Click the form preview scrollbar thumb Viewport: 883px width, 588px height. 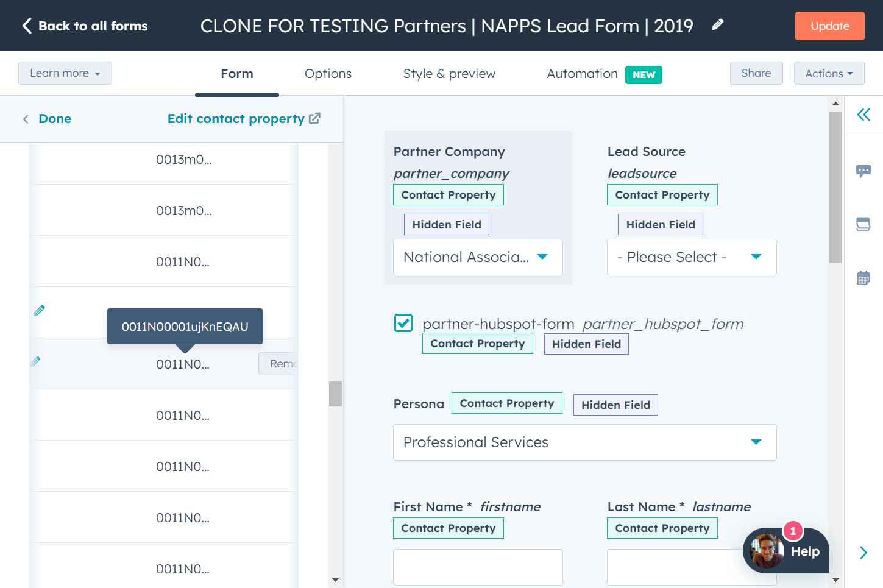coord(835,188)
